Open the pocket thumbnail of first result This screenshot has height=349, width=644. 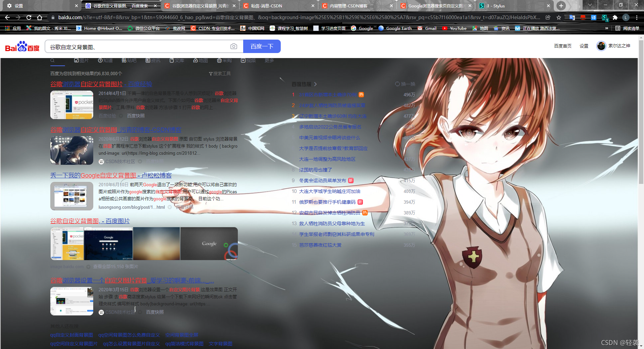(72, 105)
